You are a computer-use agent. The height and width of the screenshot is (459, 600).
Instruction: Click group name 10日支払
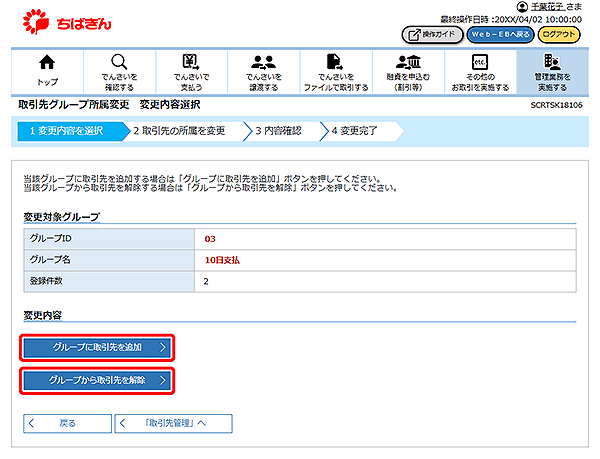click(x=222, y=260)
